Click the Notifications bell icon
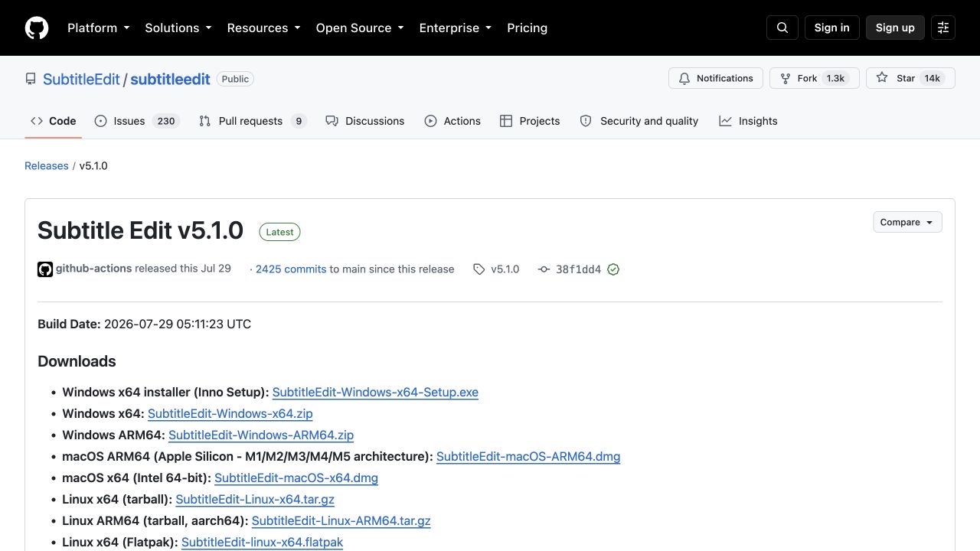 coord(684,78)
